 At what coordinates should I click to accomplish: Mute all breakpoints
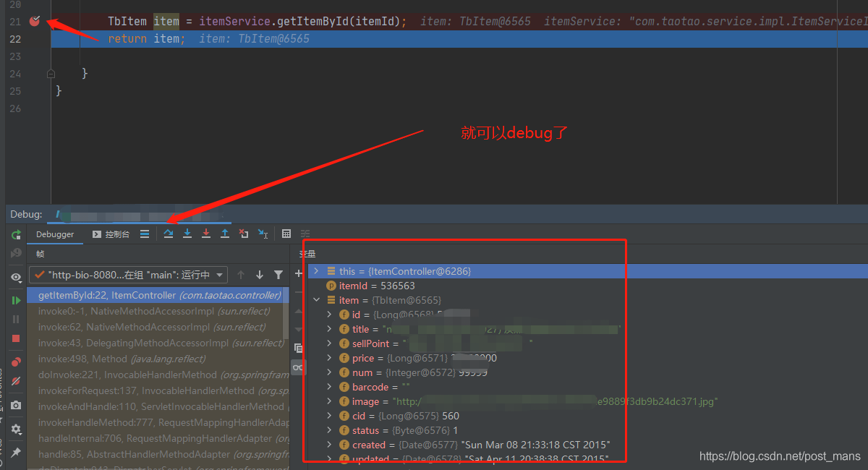[x=16, y=380]
